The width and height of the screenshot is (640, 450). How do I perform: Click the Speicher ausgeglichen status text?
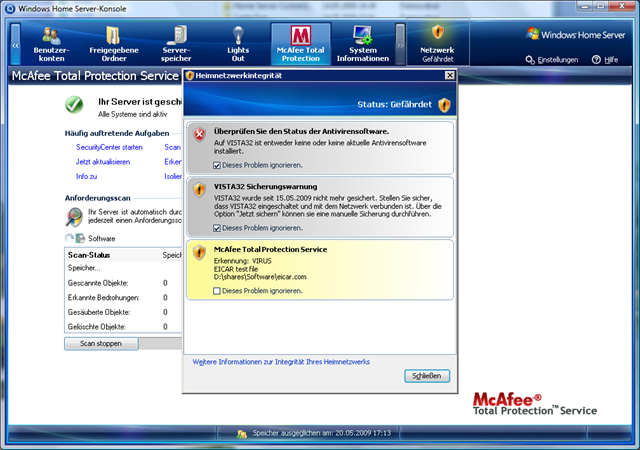pyautogui.click(x=322, y=433)
